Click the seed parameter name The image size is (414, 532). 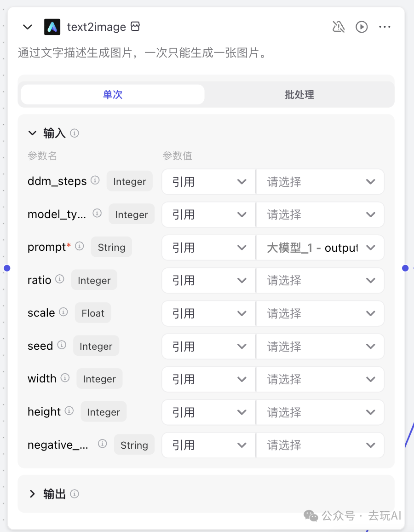point(40,346)
